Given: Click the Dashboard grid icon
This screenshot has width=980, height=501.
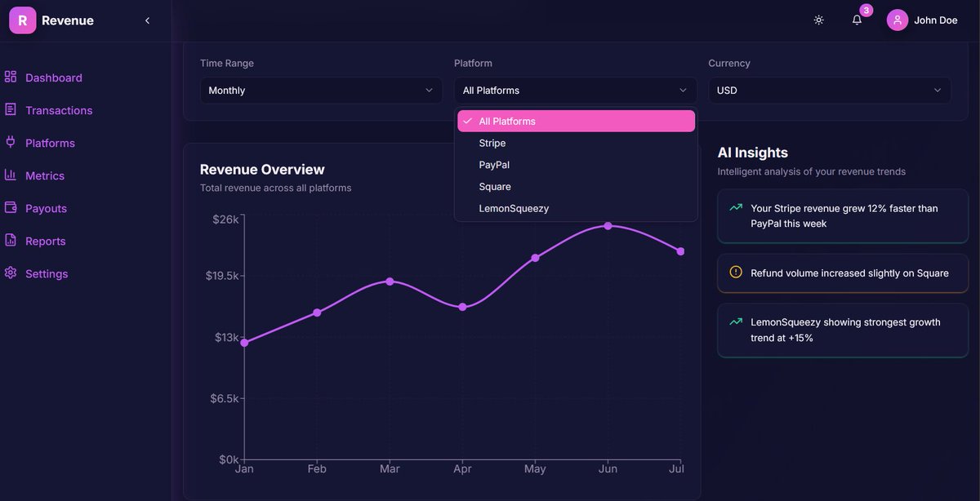Looking at the screenshot, I should [11, 77].
